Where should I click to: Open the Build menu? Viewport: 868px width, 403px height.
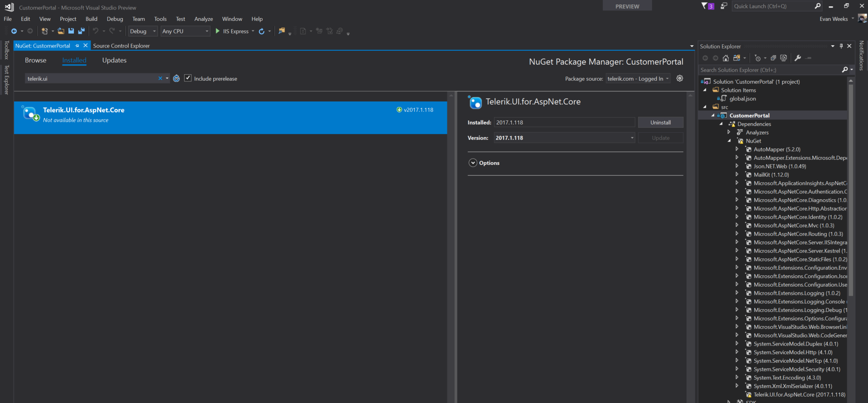pos(92,19)
